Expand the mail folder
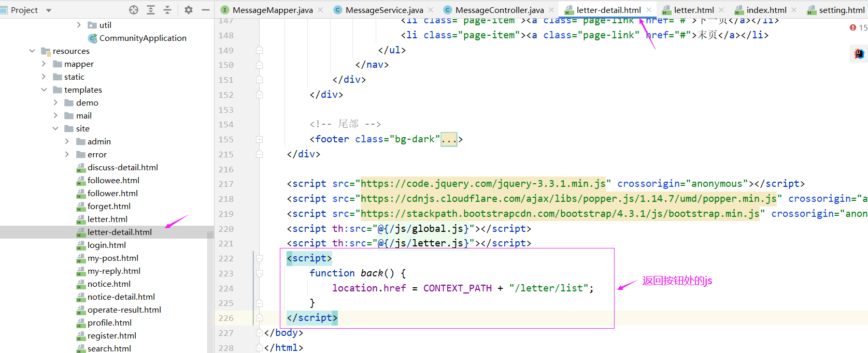This screenshot has width=868, height=353. coord(55,115)
